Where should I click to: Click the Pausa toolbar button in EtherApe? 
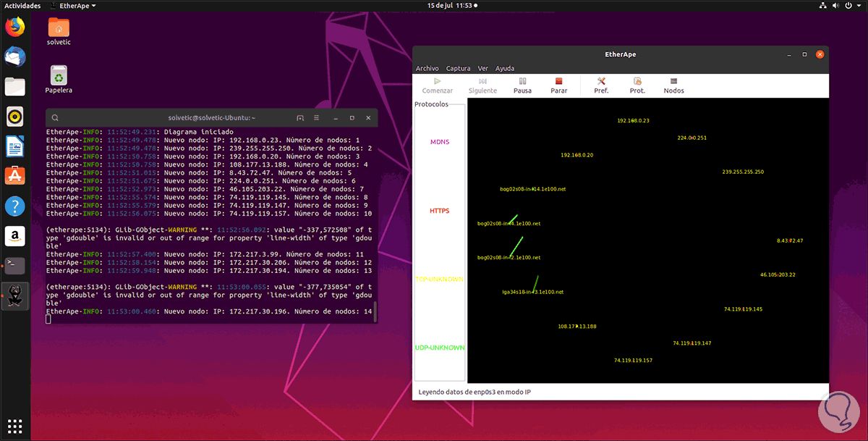(x=522, y=85)
